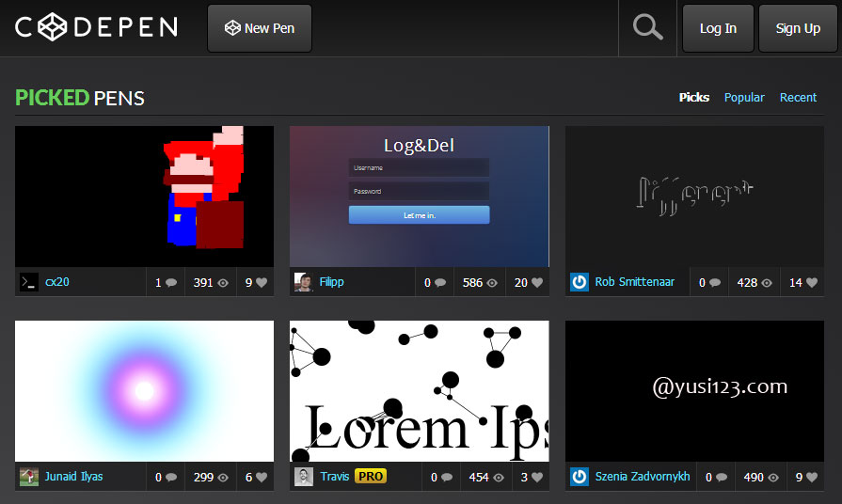The width and height of the screenshot is (842, 504).
Task: Heart Szenia Zadvornykh's pen with 9 loves
Action: tap(812, 477)
